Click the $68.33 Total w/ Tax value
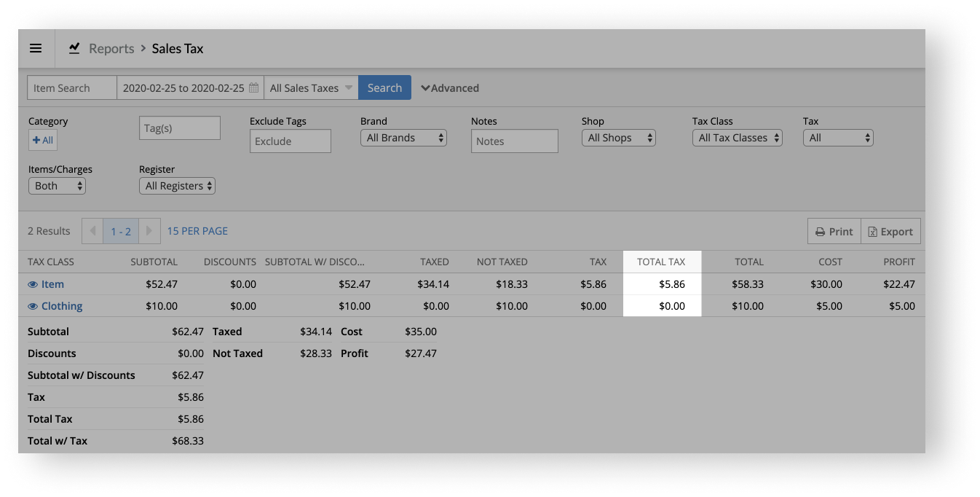The width and height of the screenshot is (980, 497). (188, 441)
